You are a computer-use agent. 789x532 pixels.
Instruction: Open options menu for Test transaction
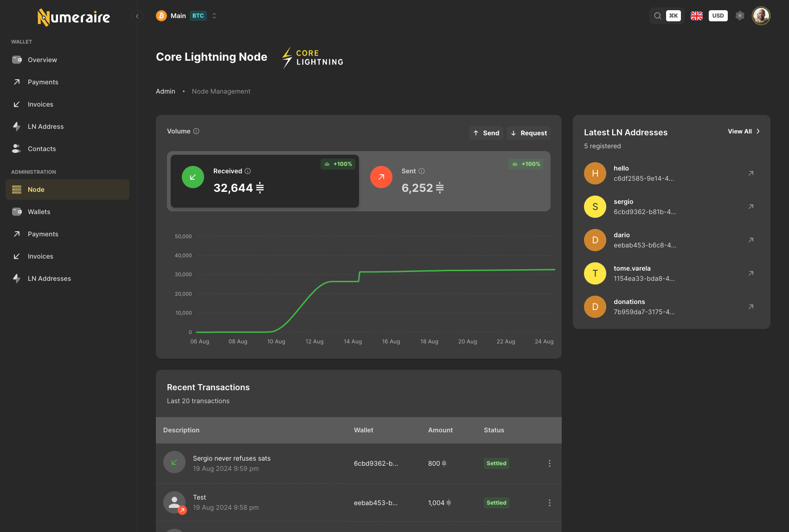tap(550, 503)
